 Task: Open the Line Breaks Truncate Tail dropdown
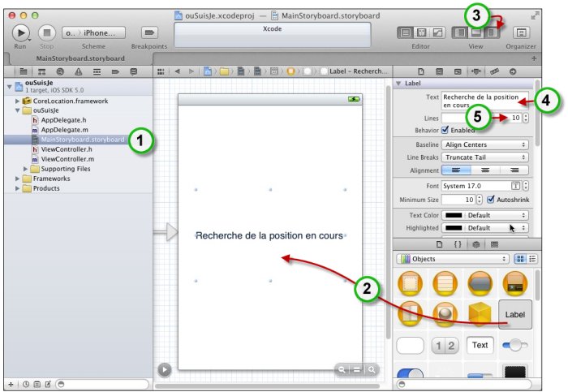pyautogui.click(x=484, y=157)
